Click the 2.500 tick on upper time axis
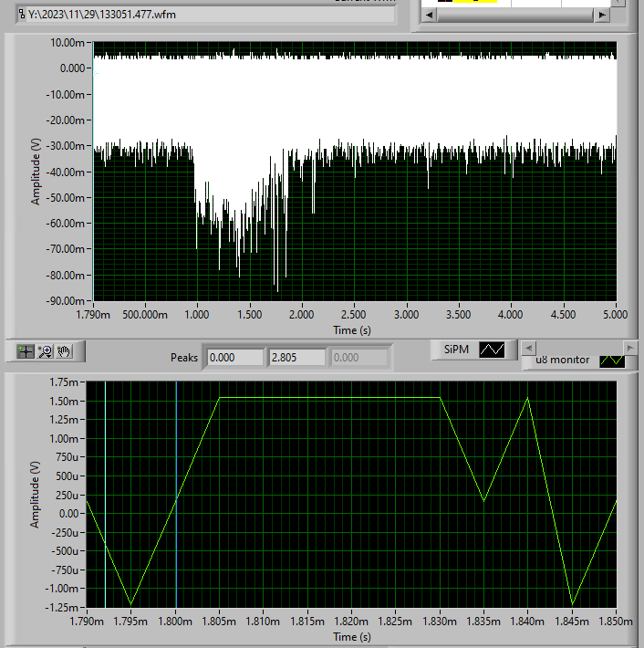Viewport: 644px width, 648px height. pyautogui.click(x=354, y=315)
